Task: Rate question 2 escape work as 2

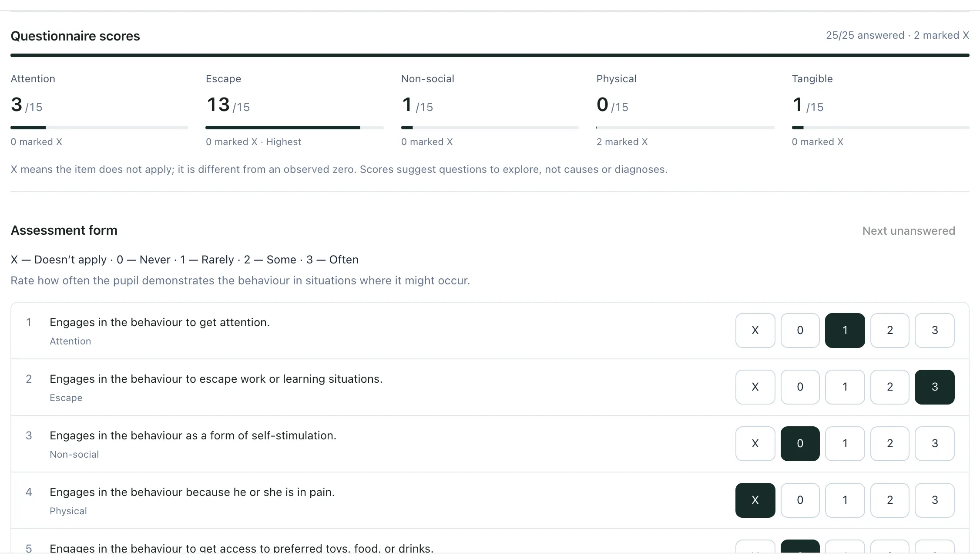Action: pyautogui.click(x=889, y=387)
